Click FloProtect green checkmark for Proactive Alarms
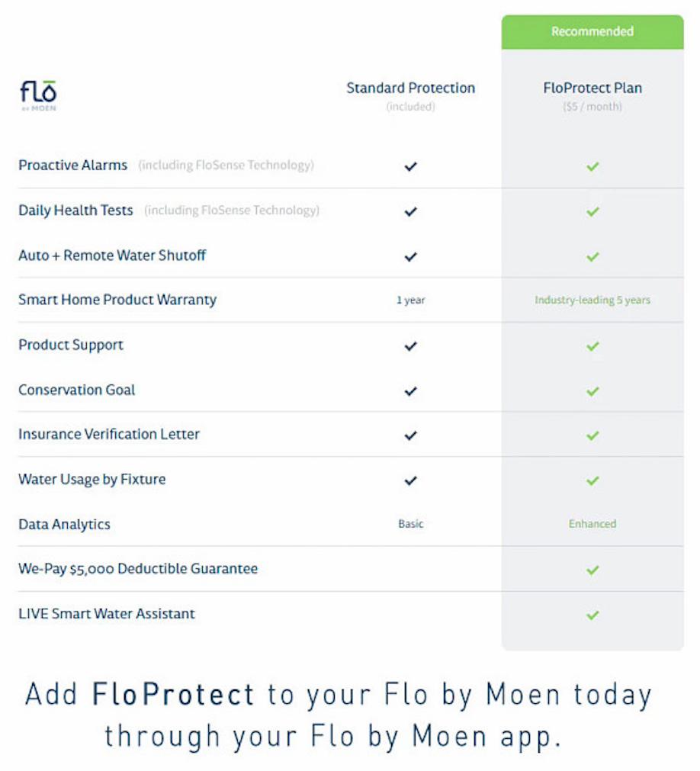 click(592, 165)
